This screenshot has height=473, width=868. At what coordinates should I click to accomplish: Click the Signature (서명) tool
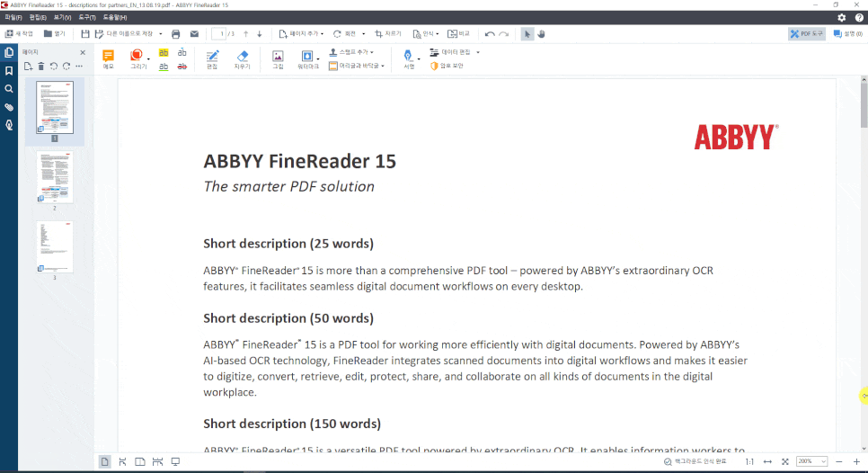[x=409, y=59]
